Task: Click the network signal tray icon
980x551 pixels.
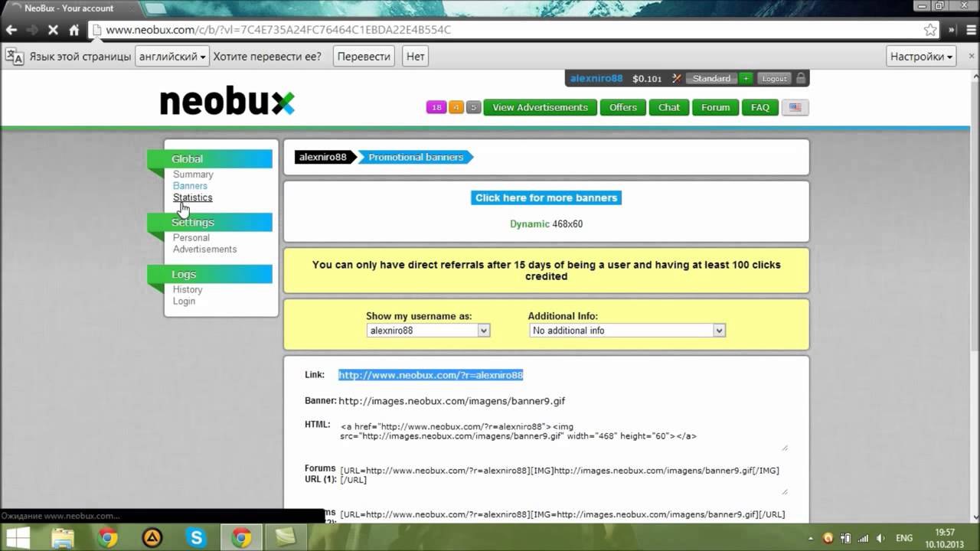Action: point(863,538)
